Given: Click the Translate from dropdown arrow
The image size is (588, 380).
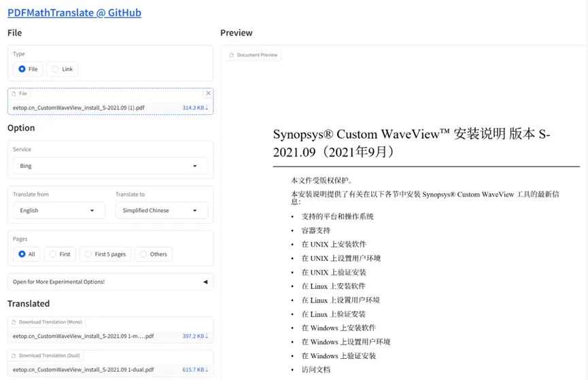Looking at the screenshot, I should pyautogui.click(x=92, y=211).
